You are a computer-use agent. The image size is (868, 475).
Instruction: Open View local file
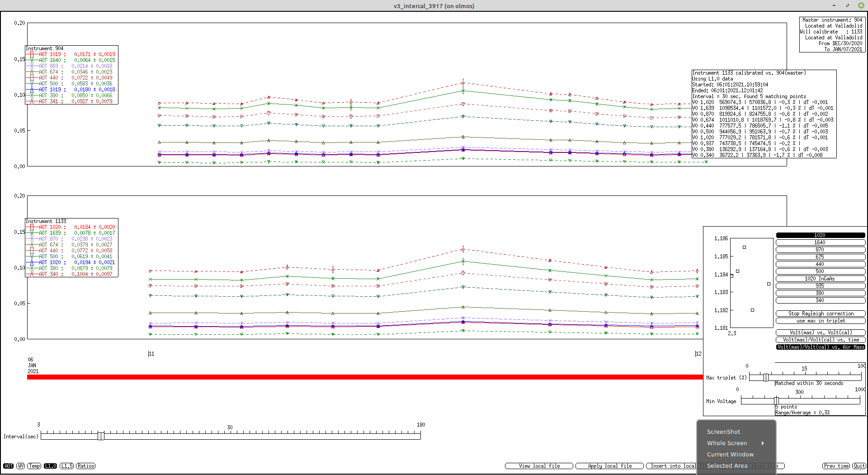point(539,466)
